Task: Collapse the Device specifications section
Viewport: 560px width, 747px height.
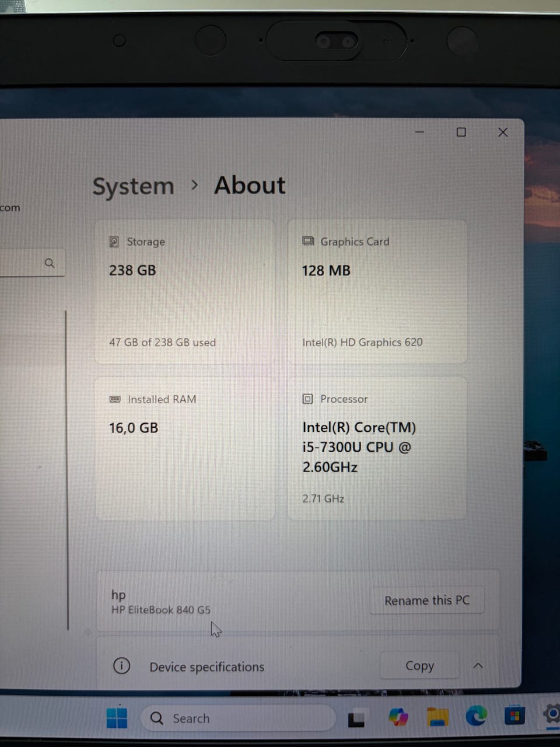Action: [478, 665]
